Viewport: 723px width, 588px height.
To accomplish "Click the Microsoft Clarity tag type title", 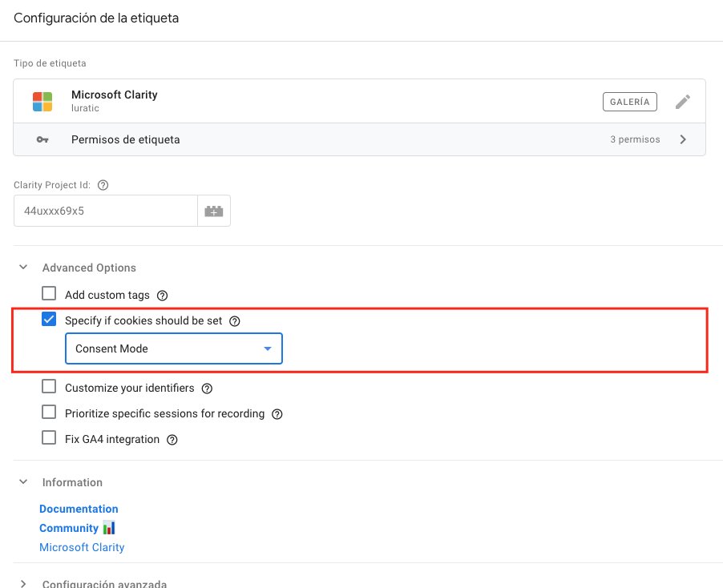I will 115,95.
